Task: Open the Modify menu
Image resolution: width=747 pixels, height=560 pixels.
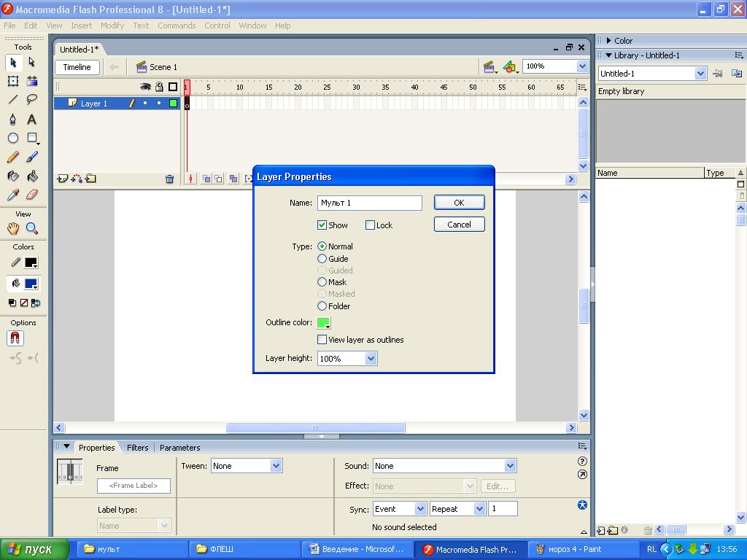Action: [112, 26]
